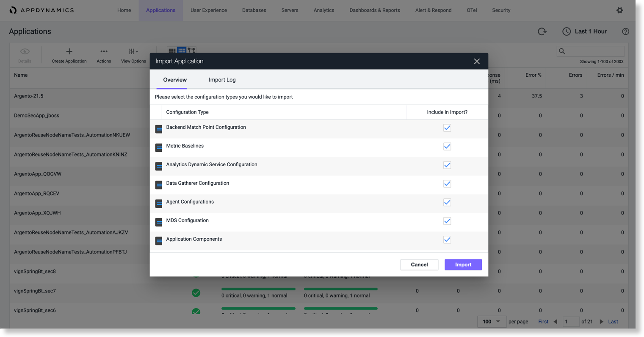This screenshot has height=337, width=644.
Task: Open the Databases menu
Action: pos(254,10)
